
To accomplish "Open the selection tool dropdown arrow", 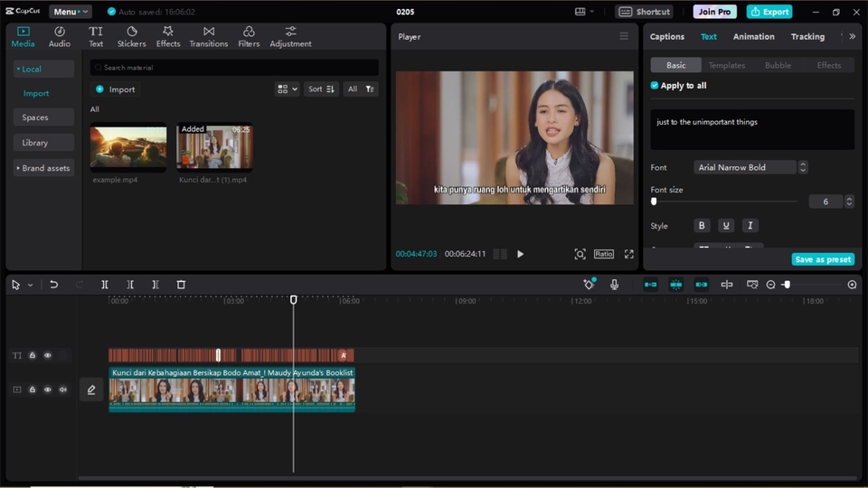I will [31, 285].
